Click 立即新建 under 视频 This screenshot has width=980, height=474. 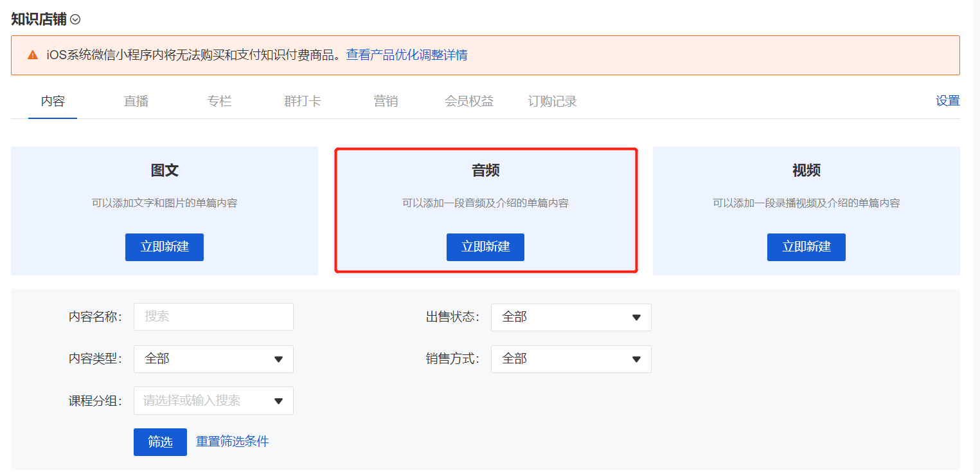806,247
